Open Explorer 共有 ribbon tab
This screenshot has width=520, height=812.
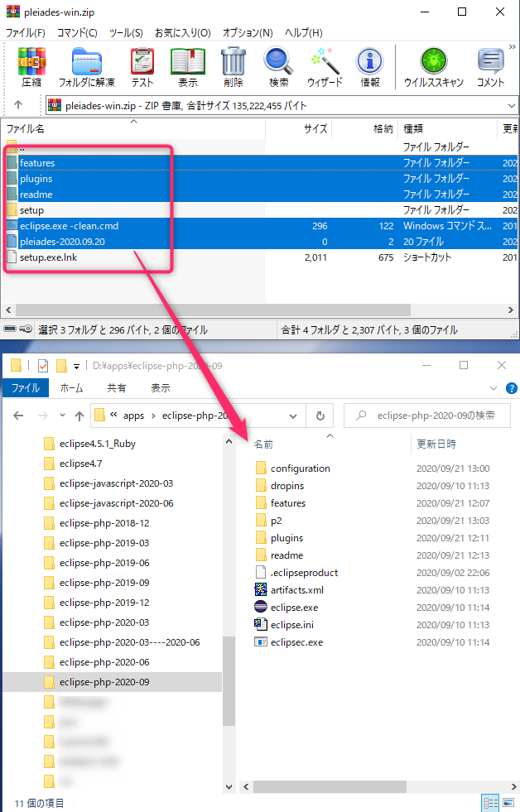[116, 388]
